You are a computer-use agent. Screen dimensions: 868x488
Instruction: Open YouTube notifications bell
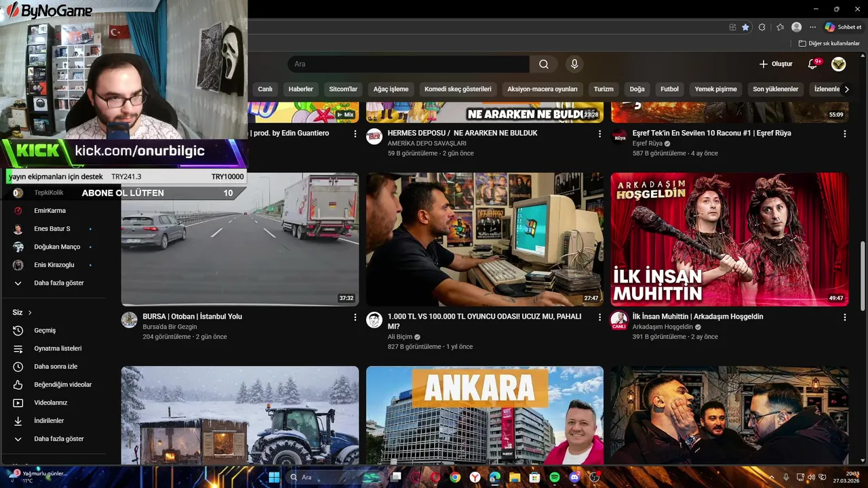tap(812, 64)
